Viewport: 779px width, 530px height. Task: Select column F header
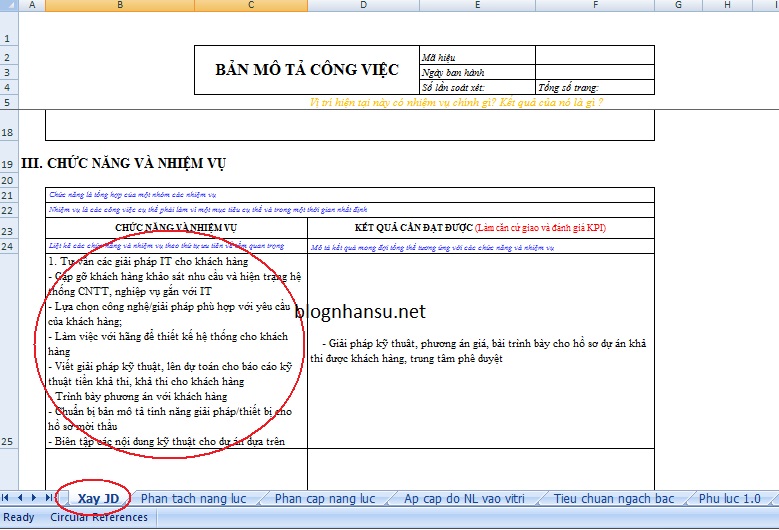594,6
